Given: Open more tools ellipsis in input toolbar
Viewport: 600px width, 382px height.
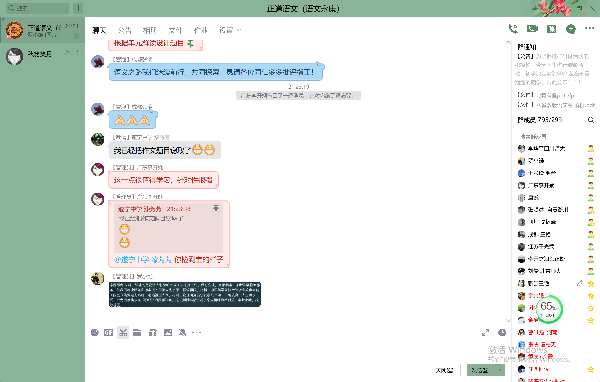Looking at the screenshot, I should (x=196, y=332).
